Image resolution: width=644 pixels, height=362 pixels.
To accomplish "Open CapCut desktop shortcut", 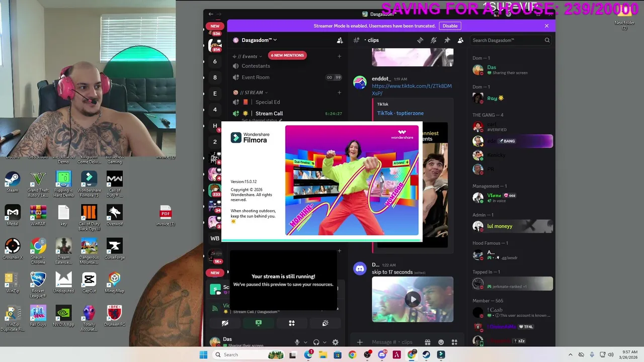I will 89,283.
